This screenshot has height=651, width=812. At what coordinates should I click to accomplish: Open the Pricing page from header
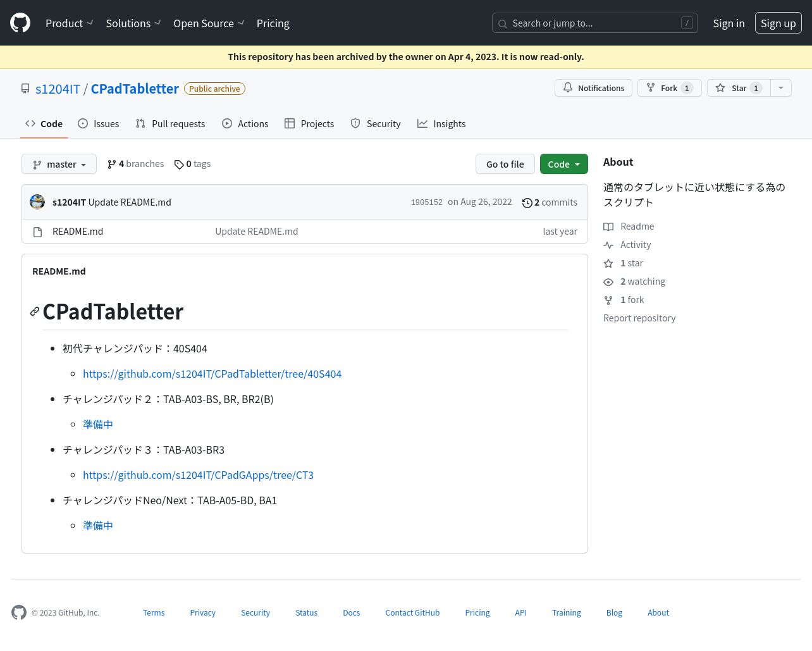pyautogui.click(x=273, y=23)
